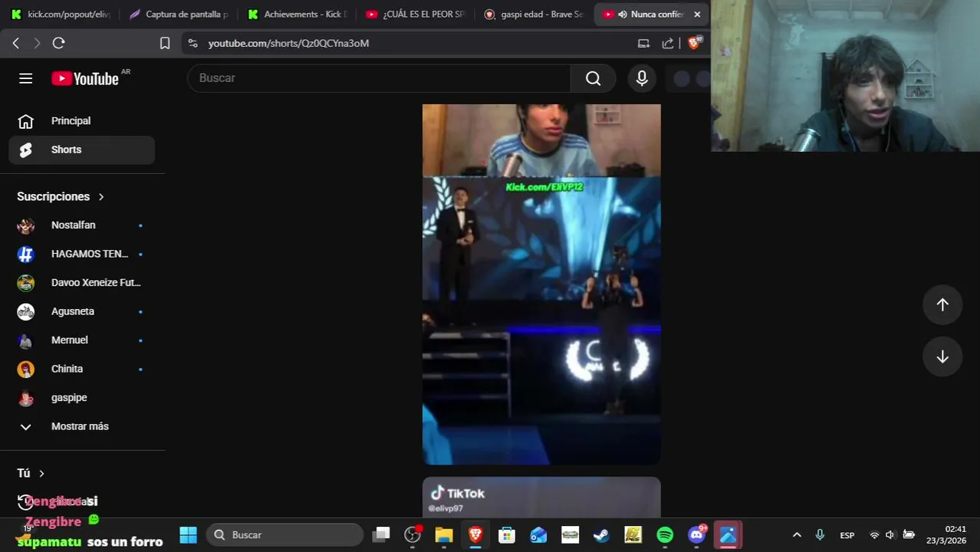Click the Brave browser taskbar icon
This screenshot has height=552, width=980.
(475, 535)
